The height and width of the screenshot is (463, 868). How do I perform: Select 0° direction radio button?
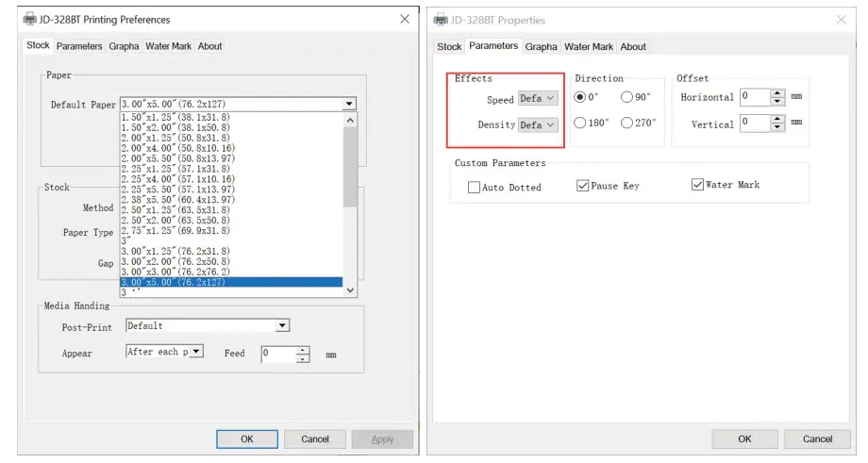[579, 97]
